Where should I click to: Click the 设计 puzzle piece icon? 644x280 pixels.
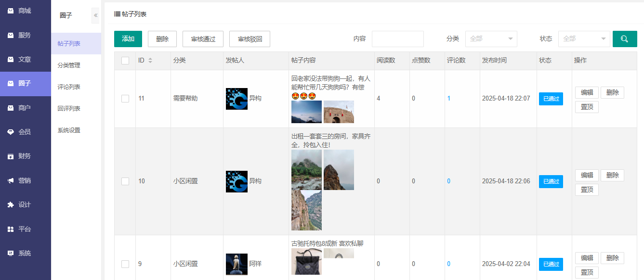pyautogui.click(x=11, y=204)
